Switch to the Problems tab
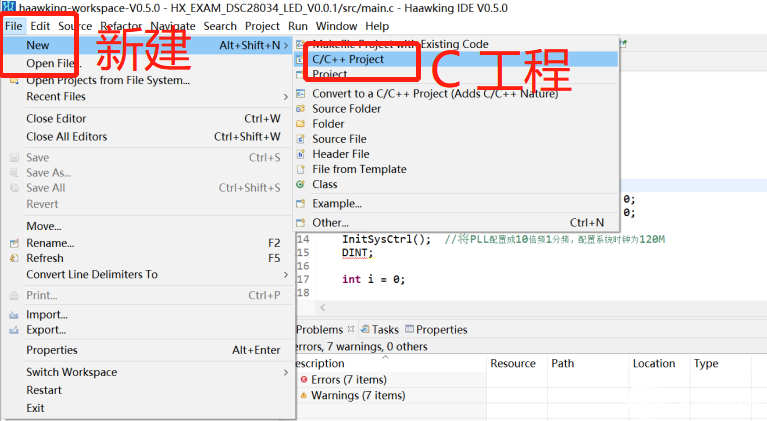The image size is (767, 421). [x=319, y=330]
